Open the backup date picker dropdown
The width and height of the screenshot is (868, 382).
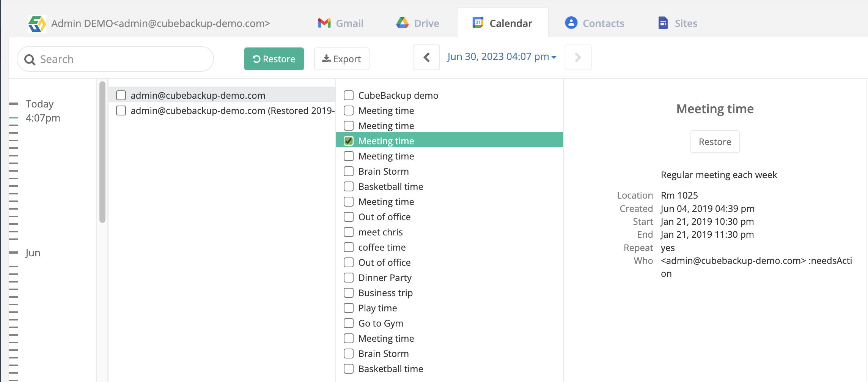point(502,57)
